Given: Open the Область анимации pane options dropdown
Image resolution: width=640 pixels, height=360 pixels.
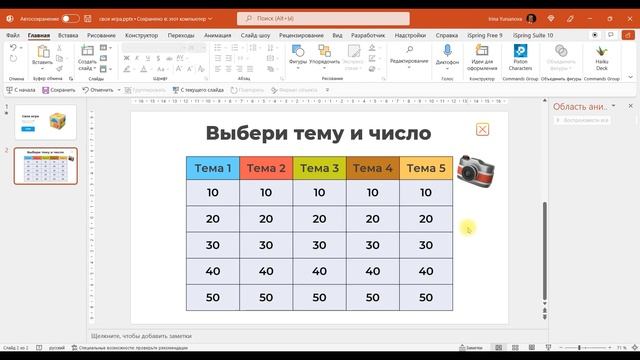Looking at the screenshot, I should (613, 106).
